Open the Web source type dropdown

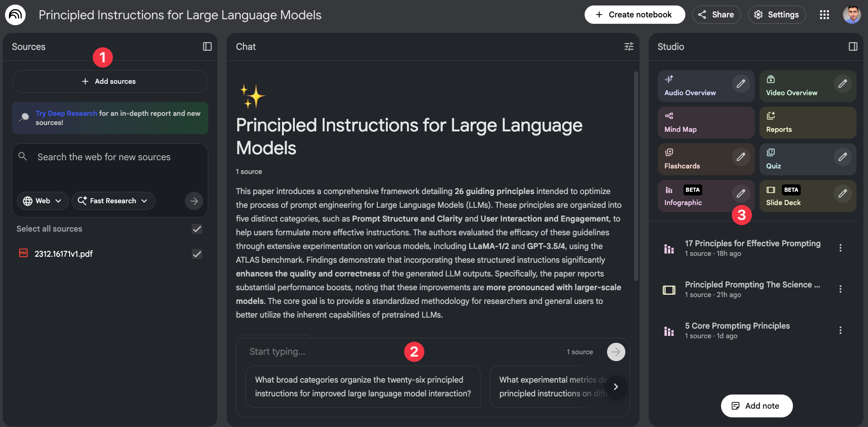point(43,201)
